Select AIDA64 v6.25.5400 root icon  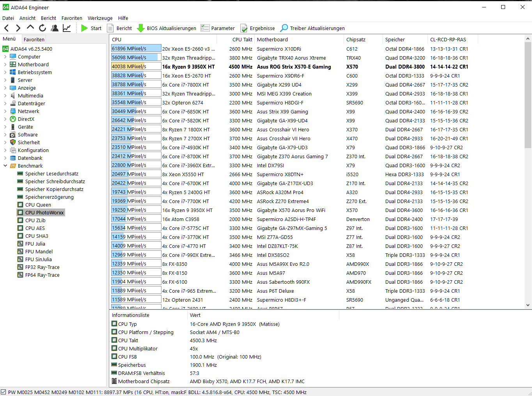coord(5,49)
